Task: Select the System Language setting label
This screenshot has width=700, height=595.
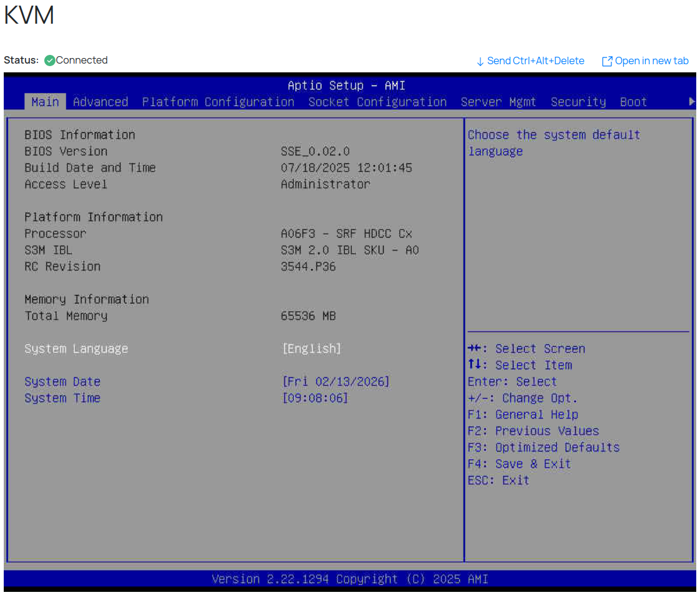Action: pyautogui.click(x=76, y=349)
